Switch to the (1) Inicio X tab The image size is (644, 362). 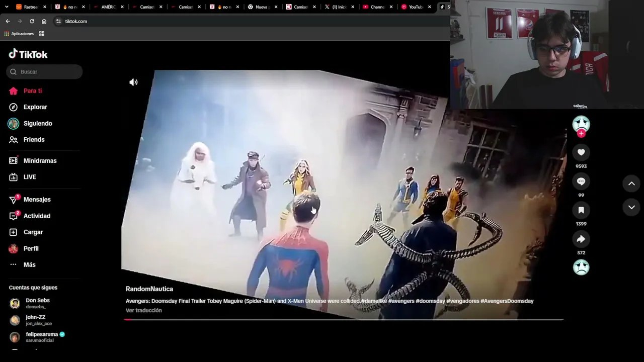339,7
